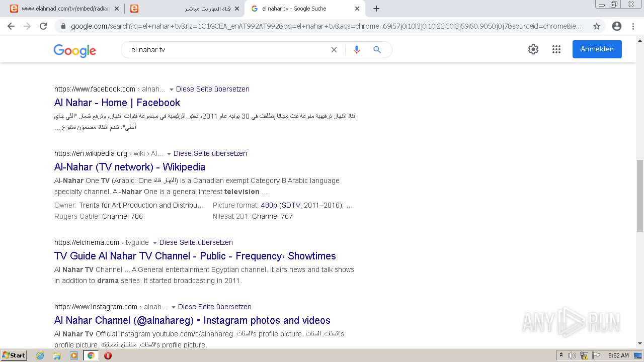Image resolution: width=644 pixels, height=362 pixels.
Task: Click into the el nahar tv search field
Action: tap(226, 50)
